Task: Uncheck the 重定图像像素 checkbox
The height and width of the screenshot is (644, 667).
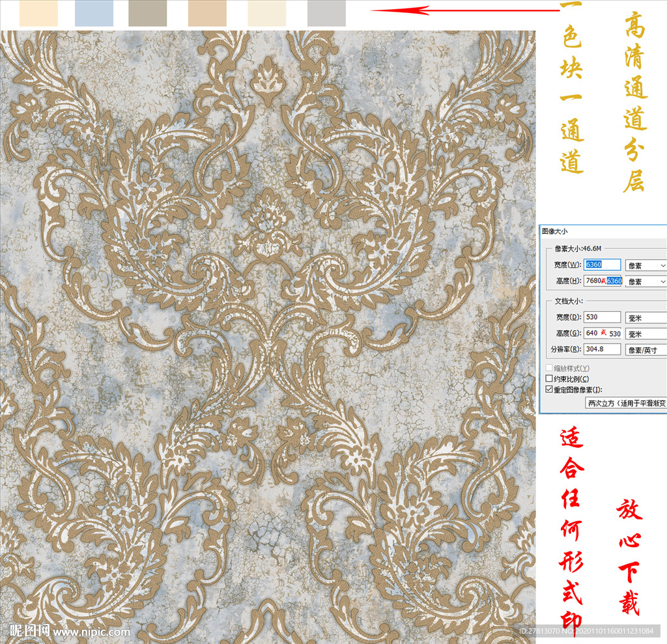Action: [549, 389]
